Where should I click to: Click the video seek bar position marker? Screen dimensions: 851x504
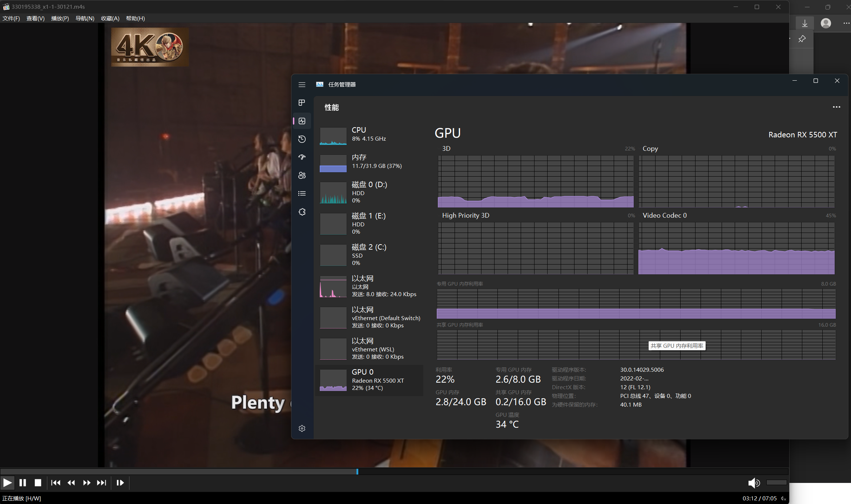(x=357, y=471)
